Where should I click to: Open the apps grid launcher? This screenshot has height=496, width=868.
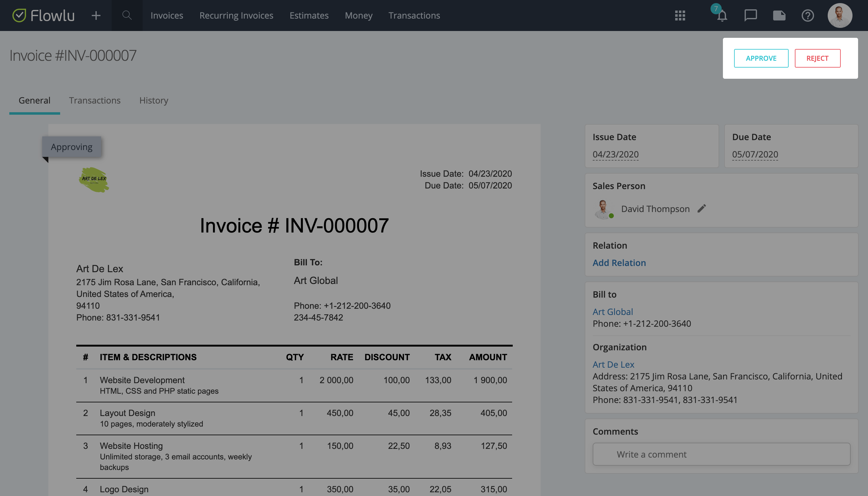pos(680,15)
